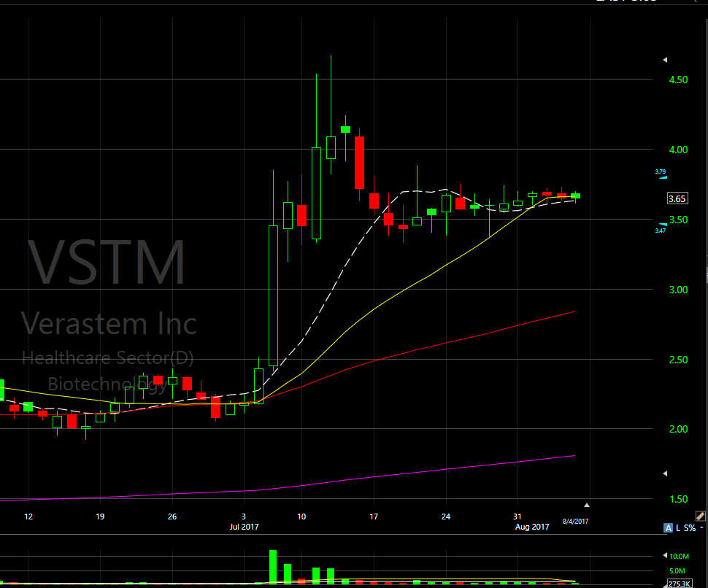Click the upper price scale triangle handle

point(665,60)
